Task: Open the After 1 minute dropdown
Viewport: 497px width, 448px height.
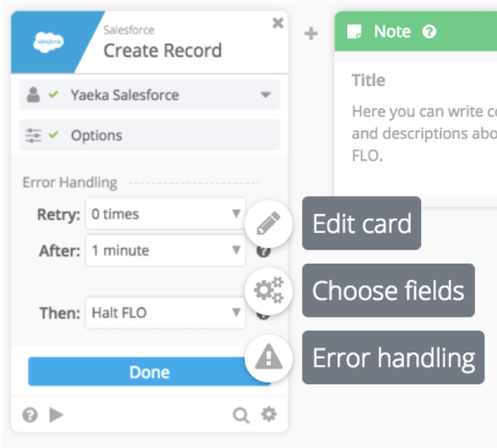Action: [165, 250]
